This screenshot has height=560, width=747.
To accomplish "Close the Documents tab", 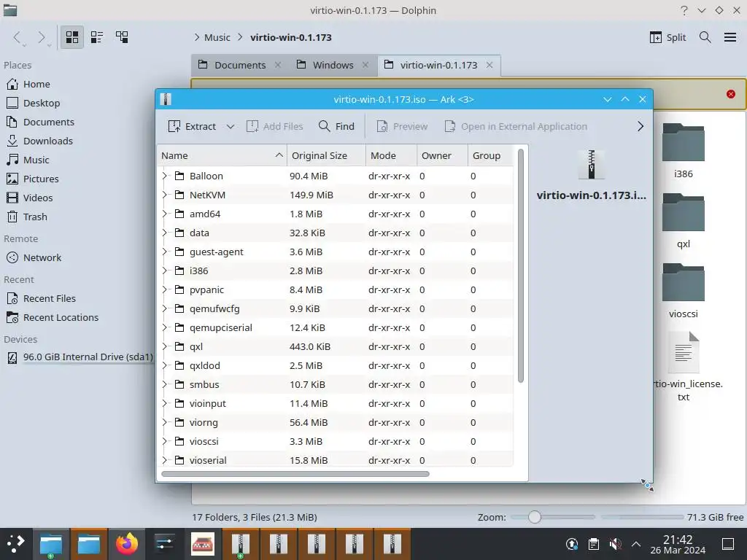I will click(x=278, y=65).
